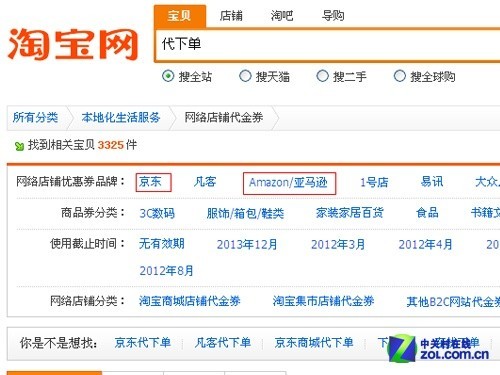500x375 pixels.
Task: Filter by the 2013年12月 expiry date
Action: click(x=247, y=244)
